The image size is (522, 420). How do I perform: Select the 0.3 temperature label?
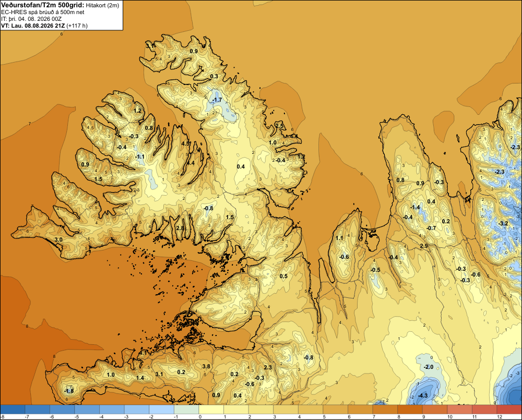point(214,76)
